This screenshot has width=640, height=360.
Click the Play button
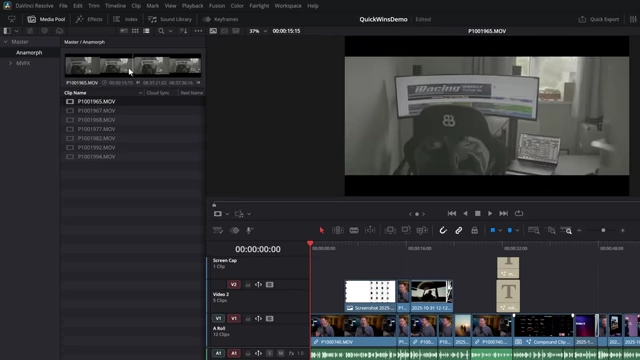490,213
